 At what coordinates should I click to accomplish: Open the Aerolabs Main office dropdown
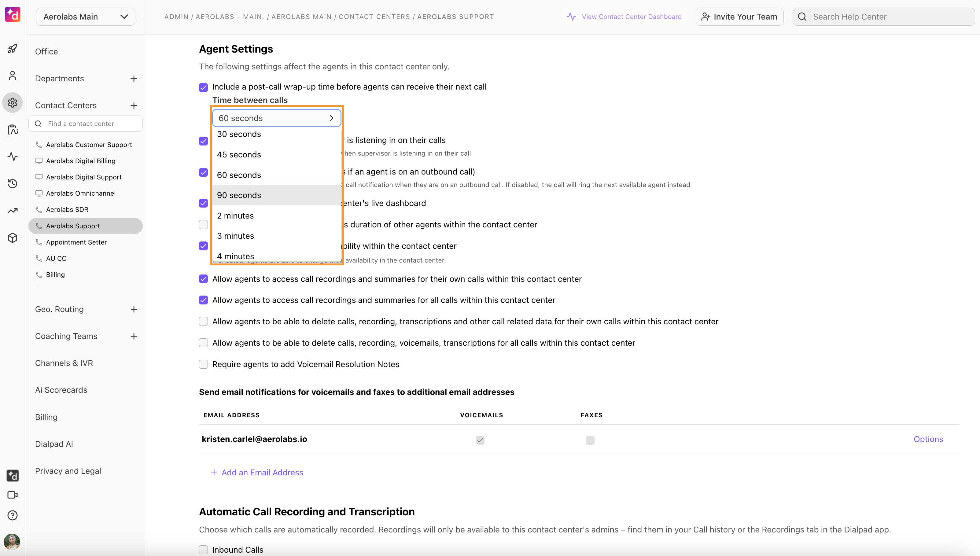coord(86,17)
